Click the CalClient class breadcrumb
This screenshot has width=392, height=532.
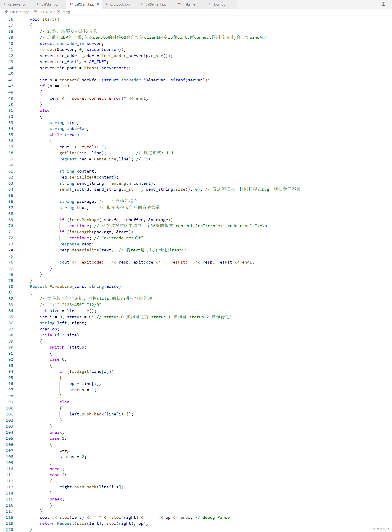[x=45, y=12]
